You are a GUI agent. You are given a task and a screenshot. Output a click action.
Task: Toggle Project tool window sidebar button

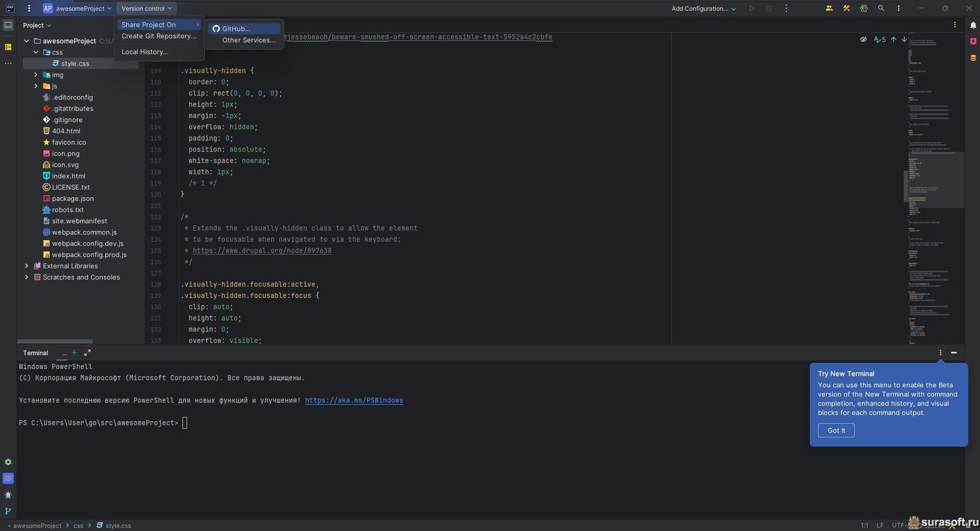click(x=8, y=25)
